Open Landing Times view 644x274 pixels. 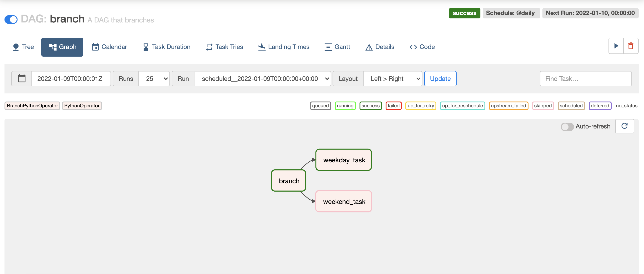tap(284, 47)
